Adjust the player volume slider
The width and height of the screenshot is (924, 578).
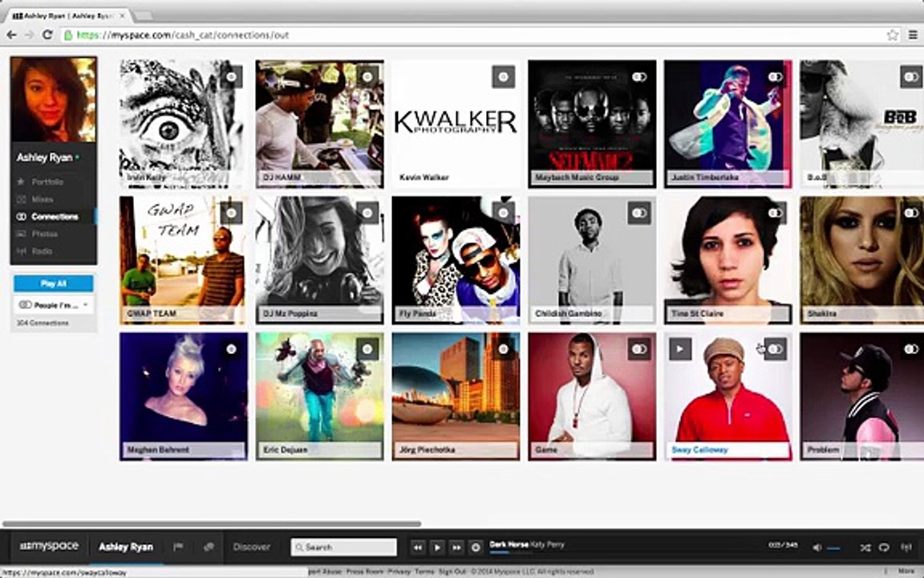coord(833,548)
